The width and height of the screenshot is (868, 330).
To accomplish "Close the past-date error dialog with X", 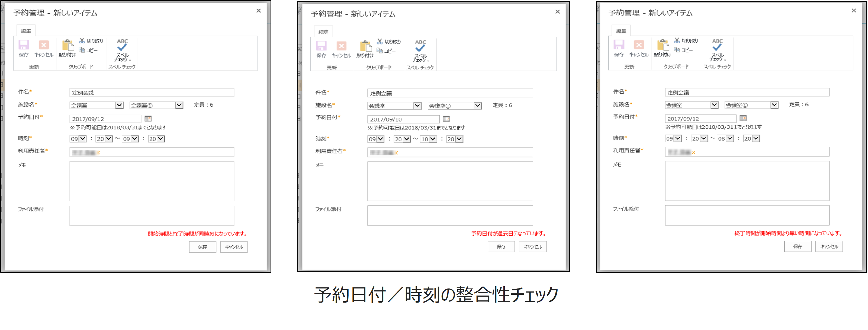I will [x=557, y=12].
